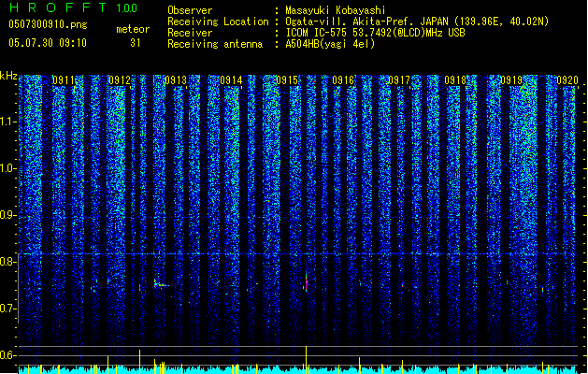This screenshot has height=374, width=588.
Task: Click the timestamp 05.07.30 09:10
Action: (x=48, y=43)
